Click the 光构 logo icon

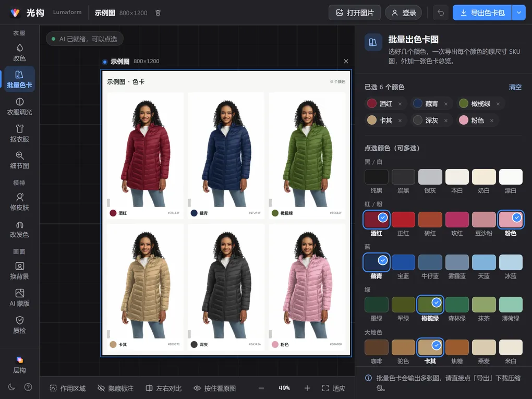(15, 13)
